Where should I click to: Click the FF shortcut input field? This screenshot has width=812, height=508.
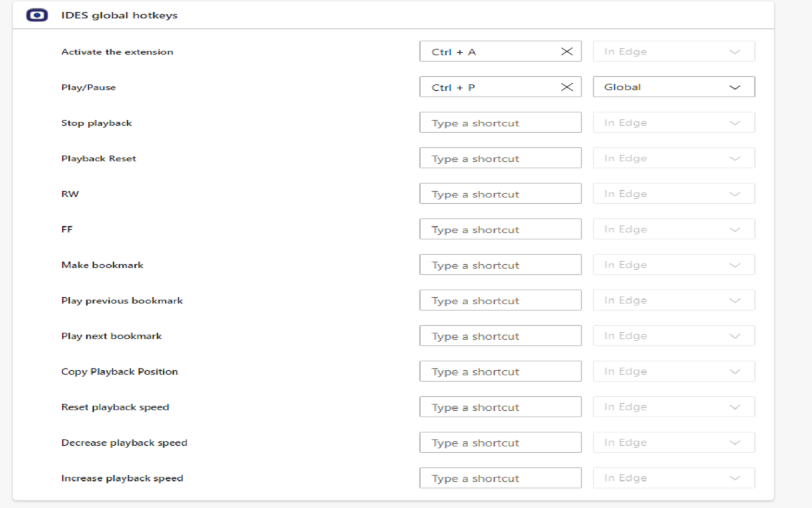501,229
